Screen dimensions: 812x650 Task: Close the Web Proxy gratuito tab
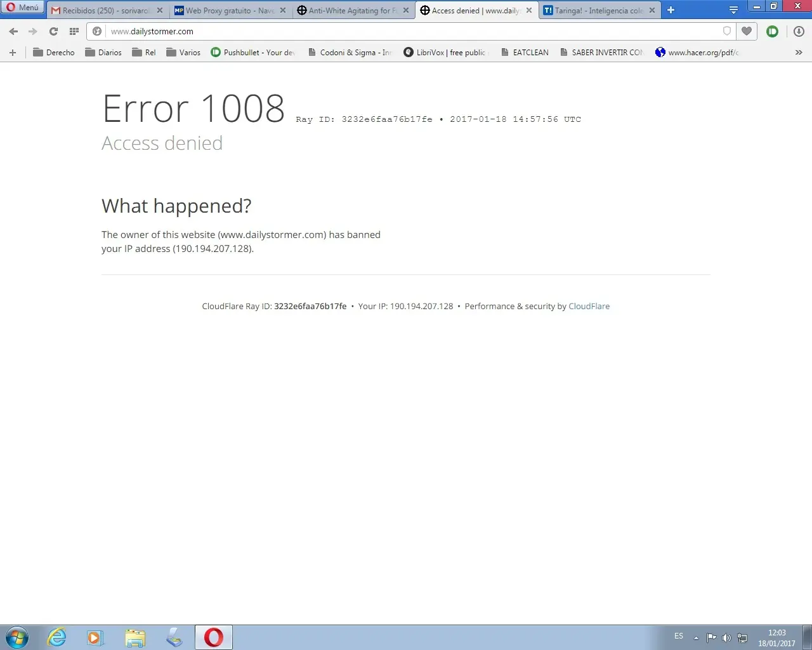click(x=283, y=11)
